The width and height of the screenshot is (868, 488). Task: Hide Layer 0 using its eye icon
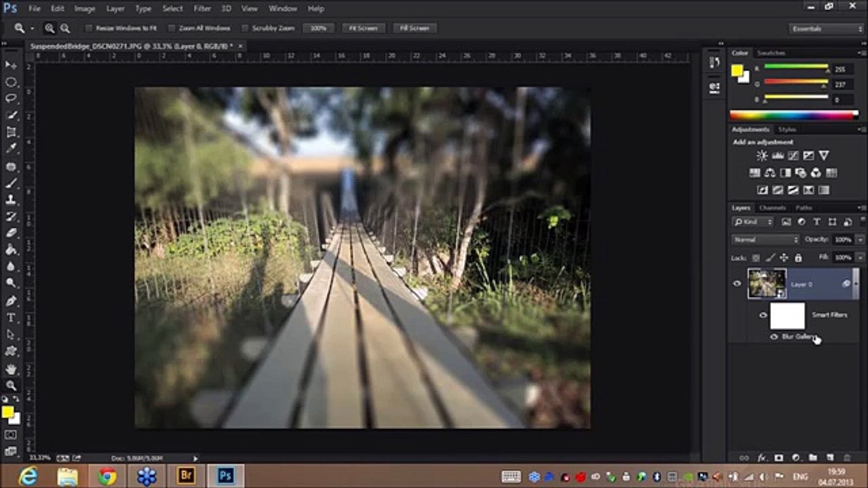[737, 284]
